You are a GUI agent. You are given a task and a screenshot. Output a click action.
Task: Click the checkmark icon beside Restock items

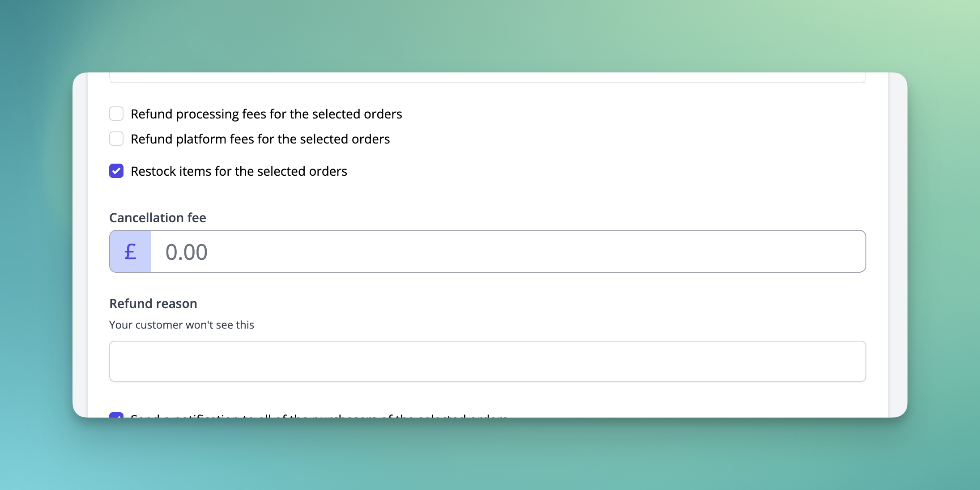pyautogui.click(x=116, y=171)
